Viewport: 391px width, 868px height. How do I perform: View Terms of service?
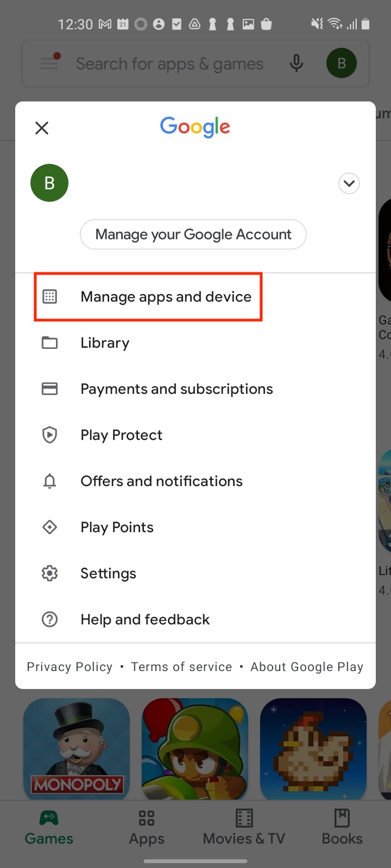pyautogui.click(x=181, y=667)
